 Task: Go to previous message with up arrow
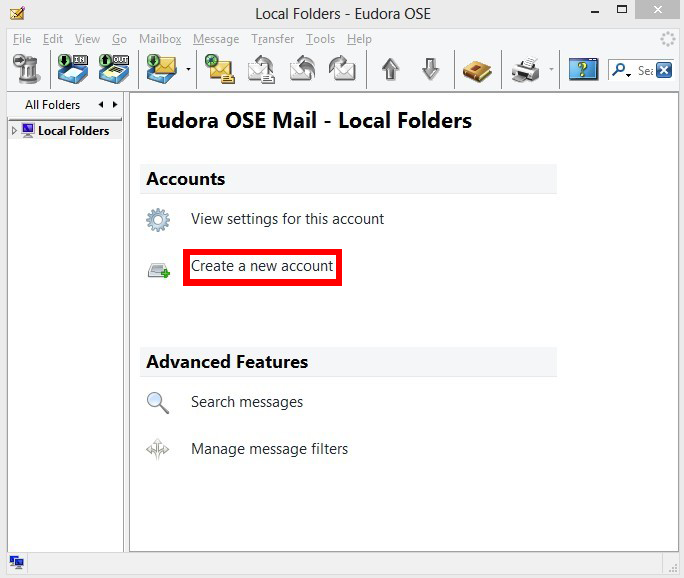point(390,69)
